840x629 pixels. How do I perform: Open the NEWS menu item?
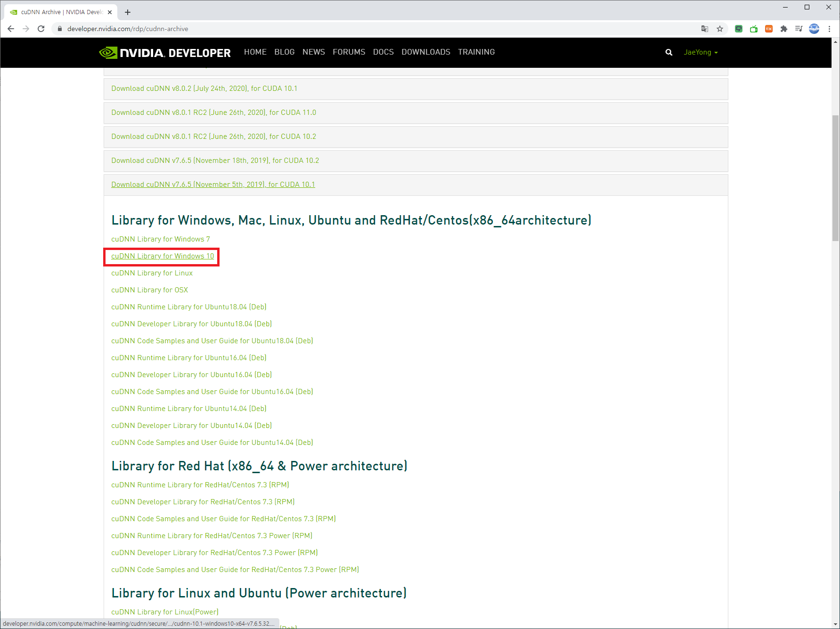click(x=314, y=52)
